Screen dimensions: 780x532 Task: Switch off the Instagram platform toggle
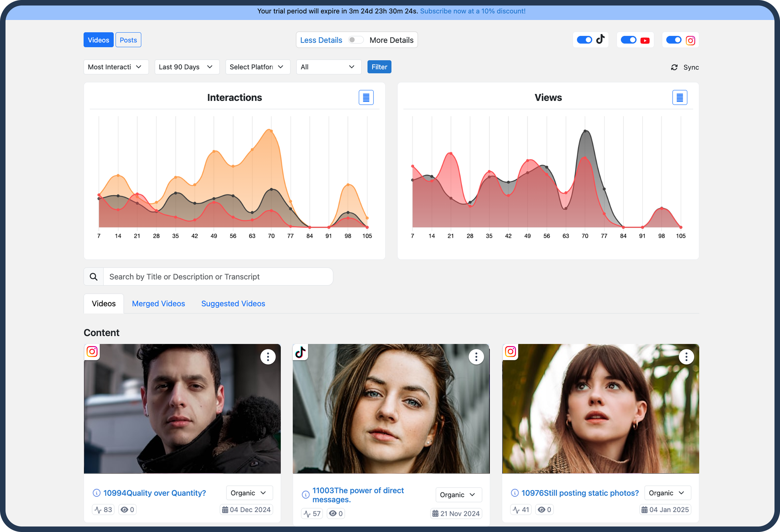click(x=673, y=40)
